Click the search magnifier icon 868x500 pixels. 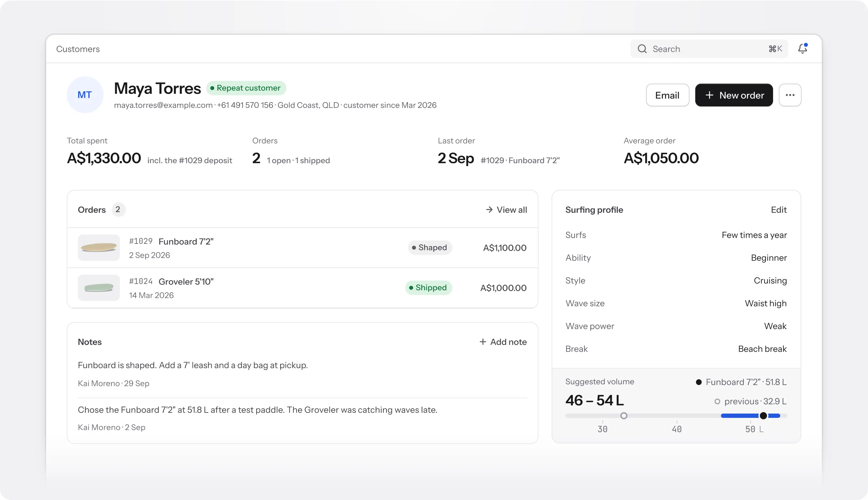(x=642, y=49)
